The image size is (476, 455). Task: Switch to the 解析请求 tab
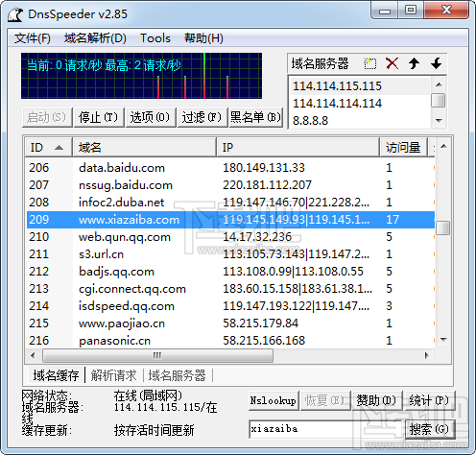pyautogui.click(x=113, y=375)
